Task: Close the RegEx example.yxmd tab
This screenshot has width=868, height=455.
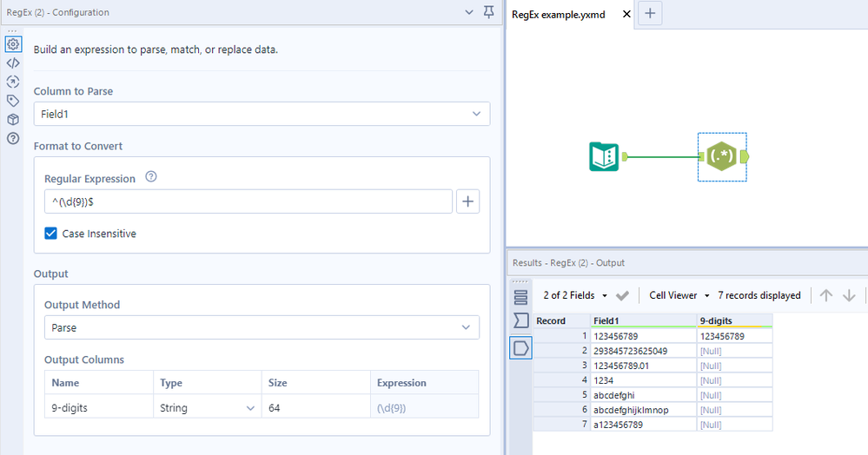Action: click(626, 15)
